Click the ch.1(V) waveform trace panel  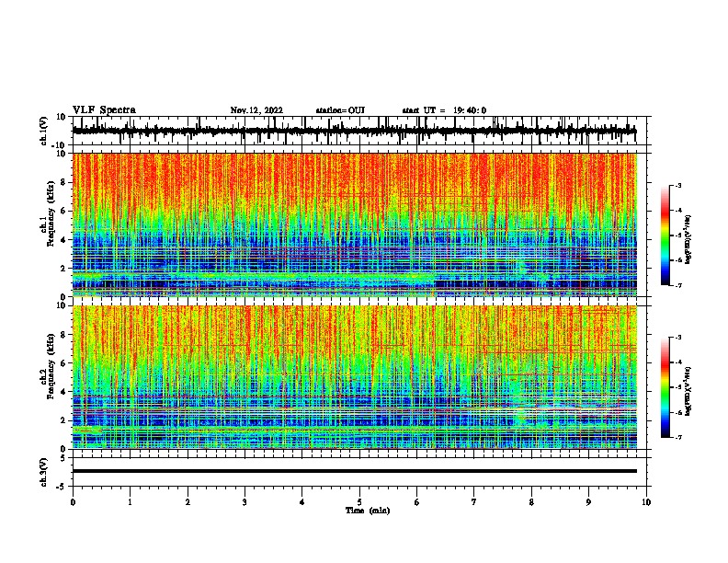(359, 131)
